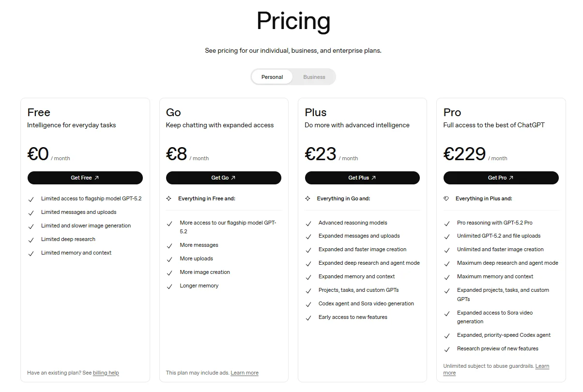Viewport: 583px width, 392px height.
Task: Click the checkmark beside 'Limited deep research'
Action: tap(31, 239)
